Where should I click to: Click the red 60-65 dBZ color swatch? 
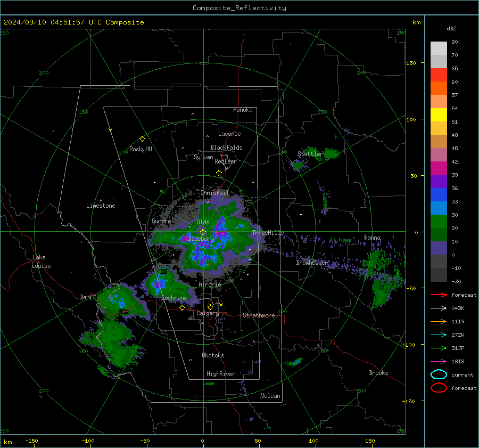click(439, 75)
